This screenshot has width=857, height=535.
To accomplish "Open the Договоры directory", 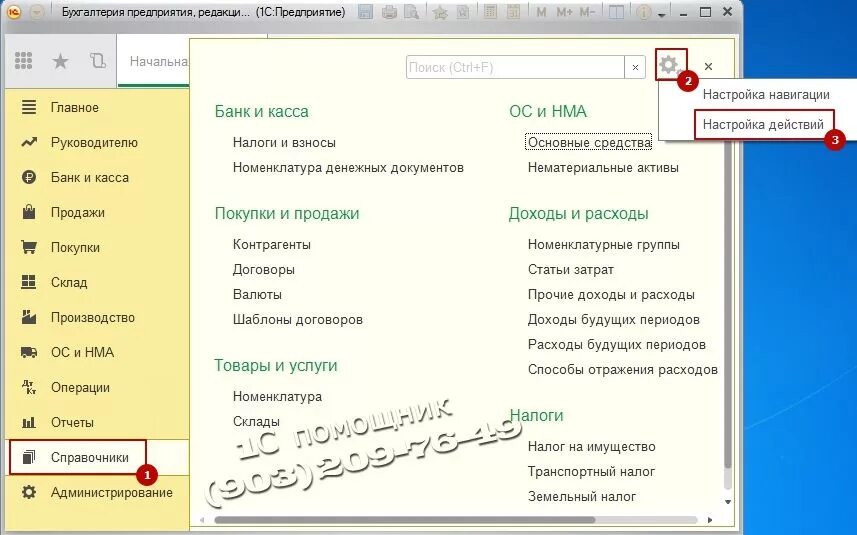I will point(263,269).
